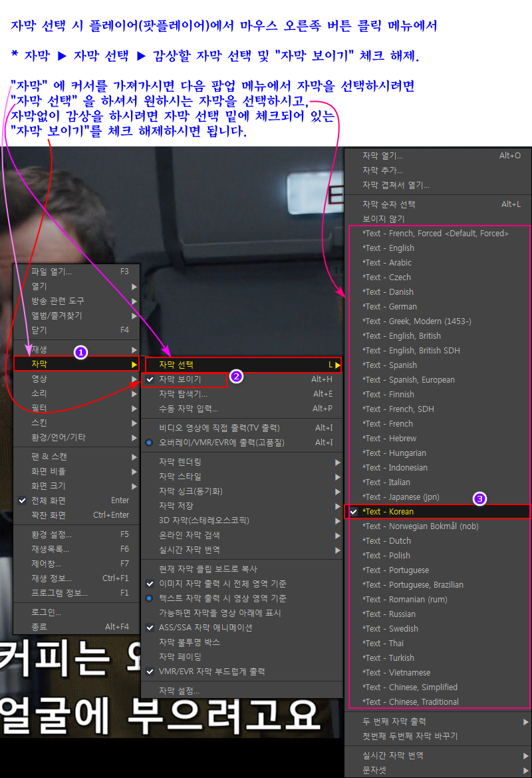Toggle VMR/EVR 자막 부드럽게 출력

tap(242, 672)
